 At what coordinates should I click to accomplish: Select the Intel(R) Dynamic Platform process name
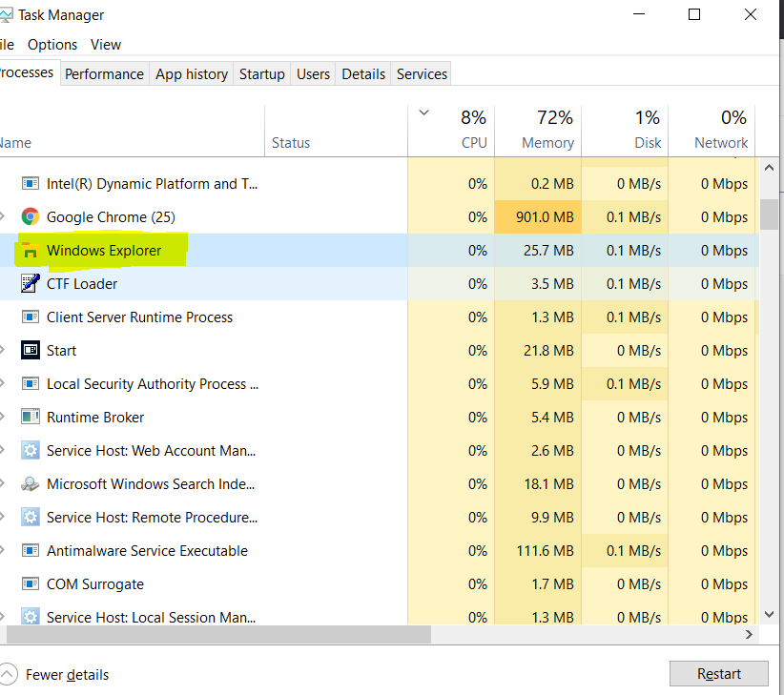tap(152, 184)
